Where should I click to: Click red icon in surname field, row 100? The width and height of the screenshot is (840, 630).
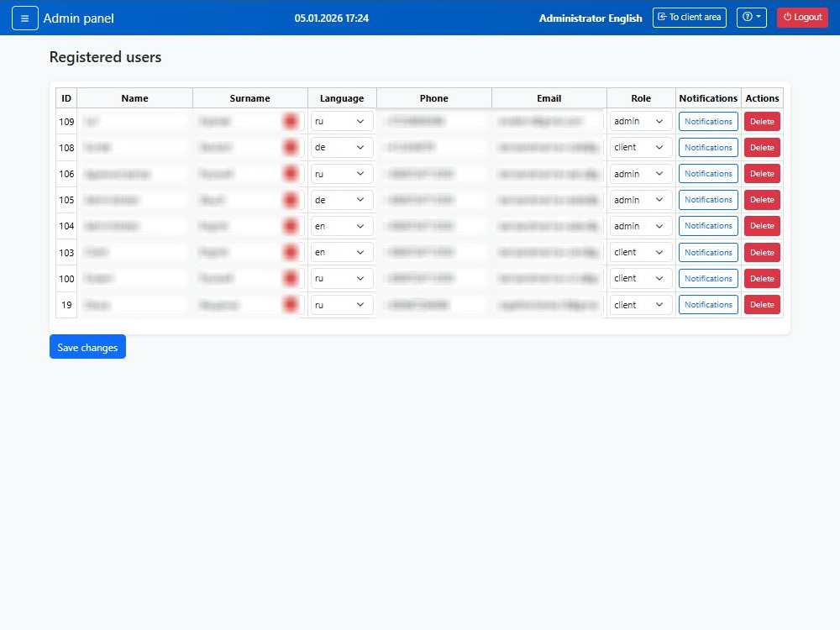tap(291, 279)
